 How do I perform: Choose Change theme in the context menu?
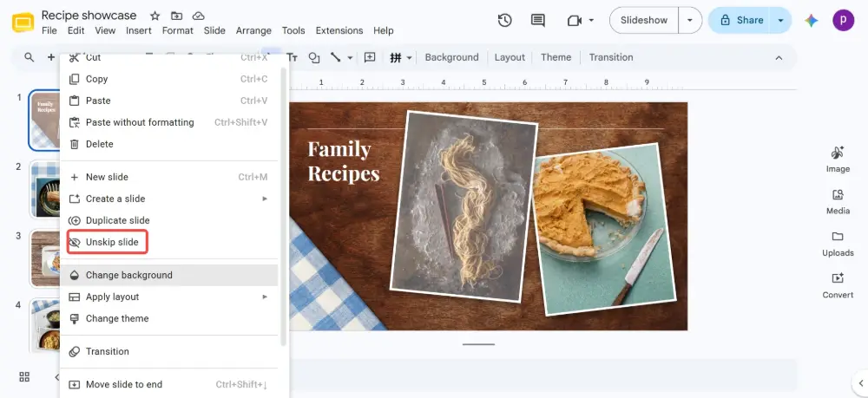169,318
